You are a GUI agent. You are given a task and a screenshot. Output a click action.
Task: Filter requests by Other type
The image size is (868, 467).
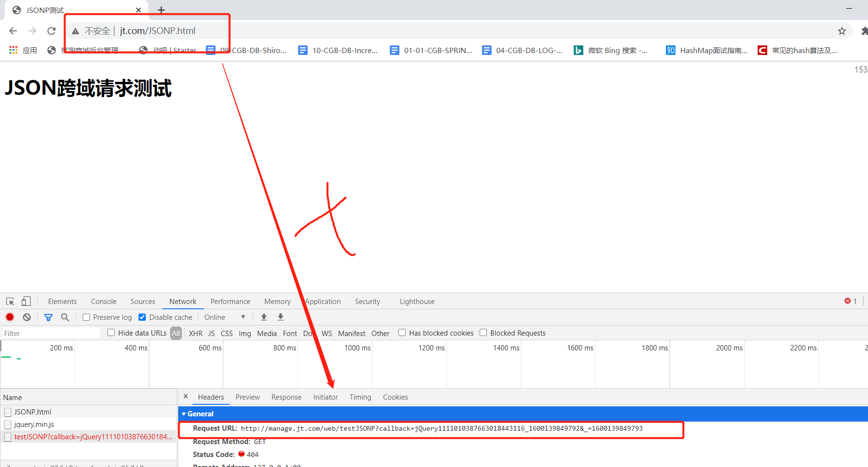tap(380, 333)
